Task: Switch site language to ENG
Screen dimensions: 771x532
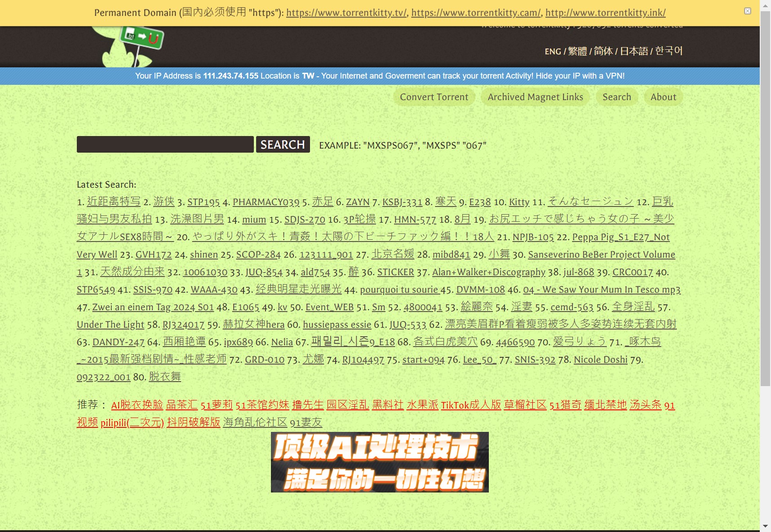Action: tap(553, 52)
